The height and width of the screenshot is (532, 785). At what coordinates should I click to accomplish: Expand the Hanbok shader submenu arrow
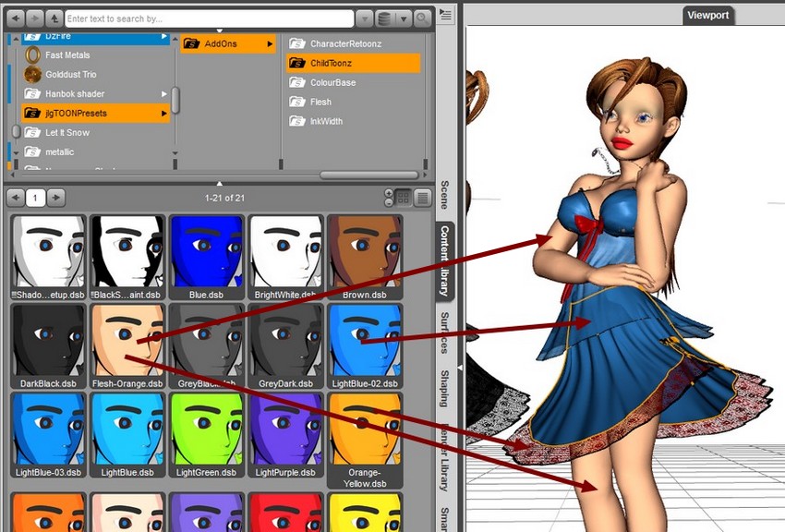click(163, 93)
